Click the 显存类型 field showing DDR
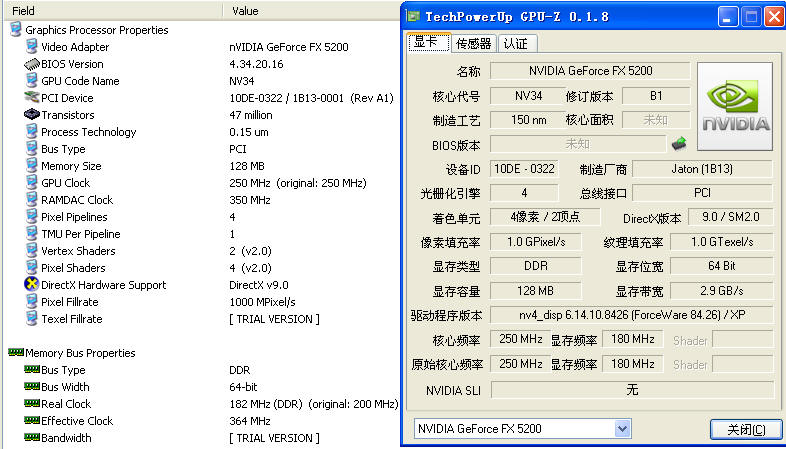The height and width of the screenshot is (449, 786). click(x=536, y=266)
